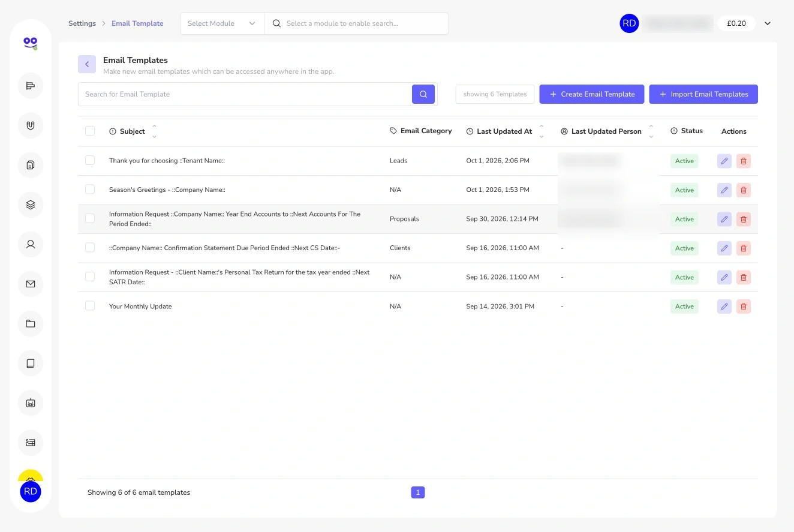Focus the module search field in the top bar

(356, 23)
